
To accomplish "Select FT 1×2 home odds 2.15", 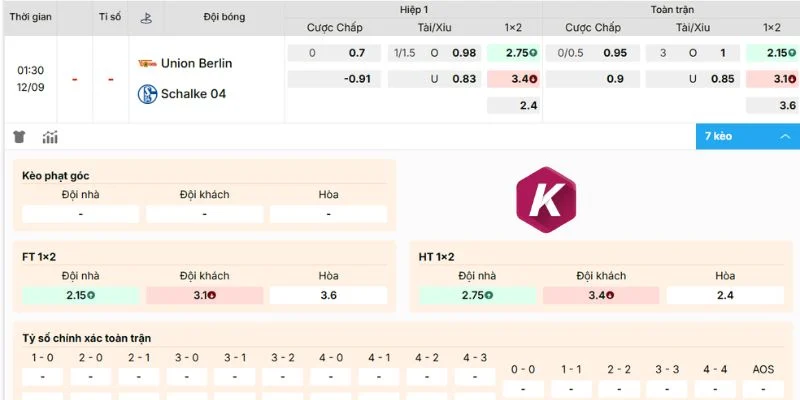I will pyautogui.click(x=81, y=295).
